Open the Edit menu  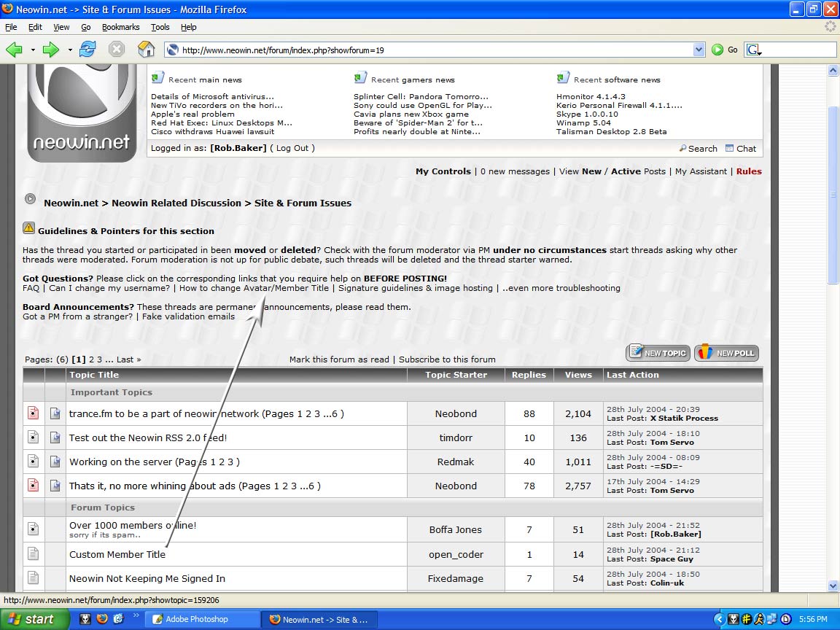pos(35,27)
